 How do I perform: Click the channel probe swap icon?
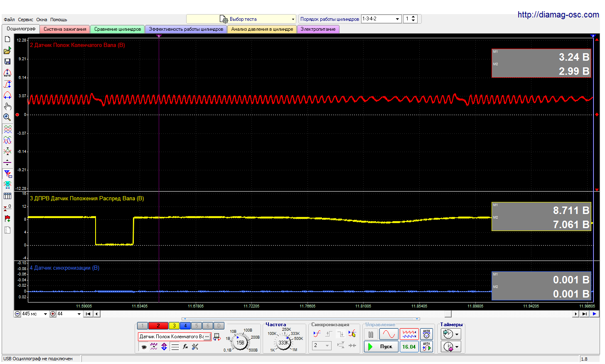click(217, 337)
